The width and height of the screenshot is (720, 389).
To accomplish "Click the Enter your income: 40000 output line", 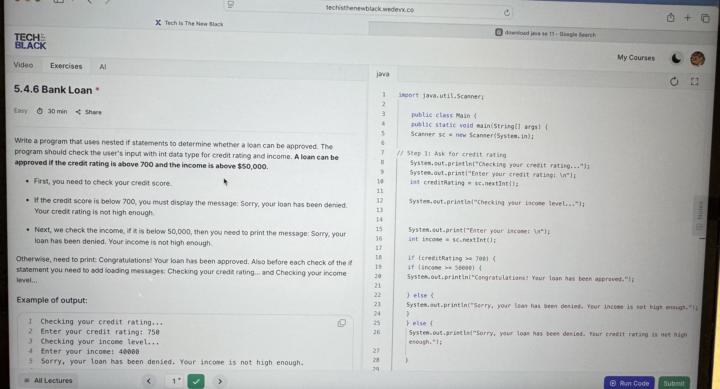I will [90, 351].
